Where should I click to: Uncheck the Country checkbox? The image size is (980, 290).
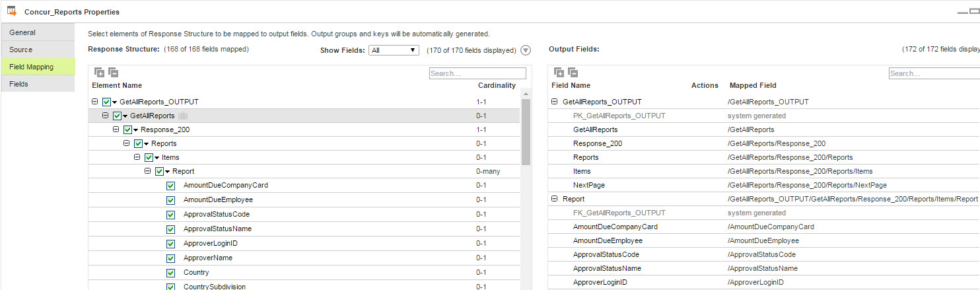click(170, 273)
